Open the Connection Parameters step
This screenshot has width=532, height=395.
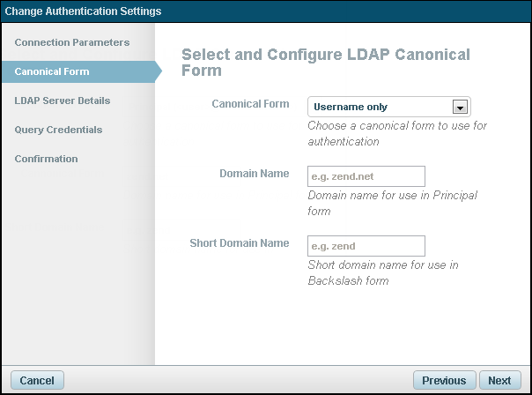click(72, 42)
